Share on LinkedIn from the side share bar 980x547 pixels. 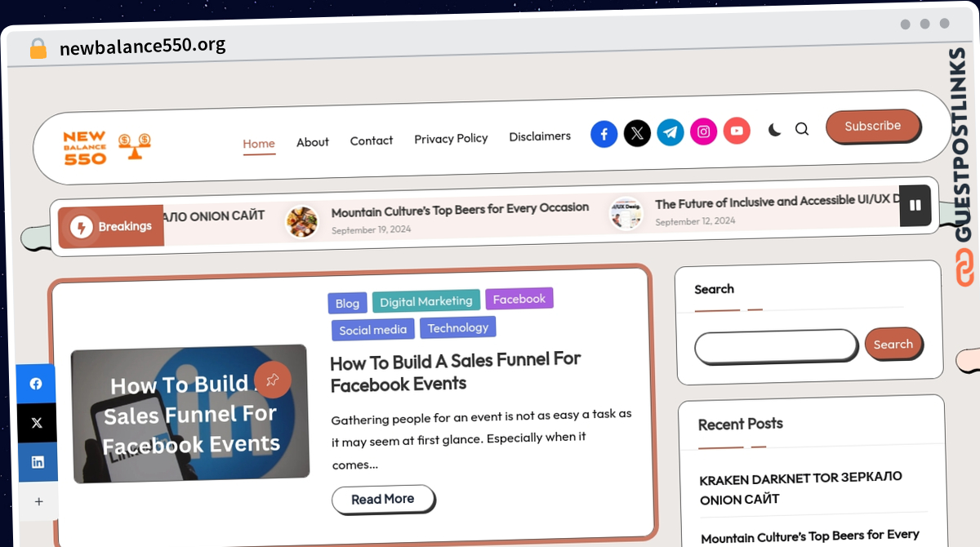point(38,462)
